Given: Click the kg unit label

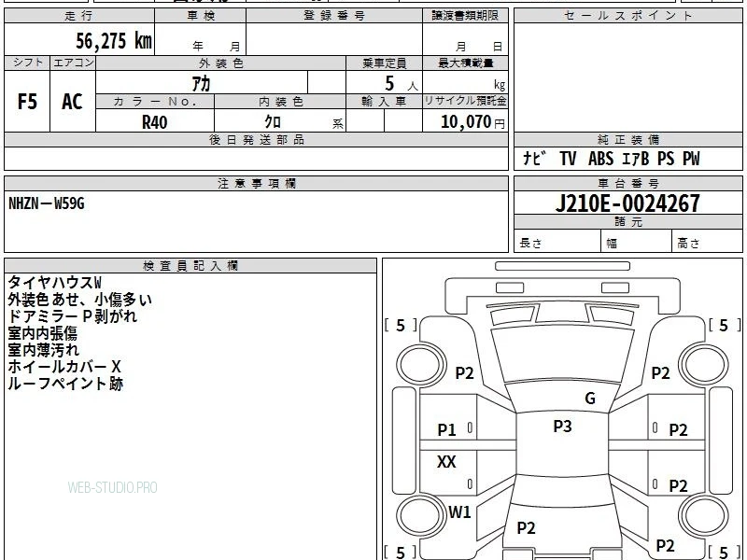Looking at the screenshot, I should (500, 85).
